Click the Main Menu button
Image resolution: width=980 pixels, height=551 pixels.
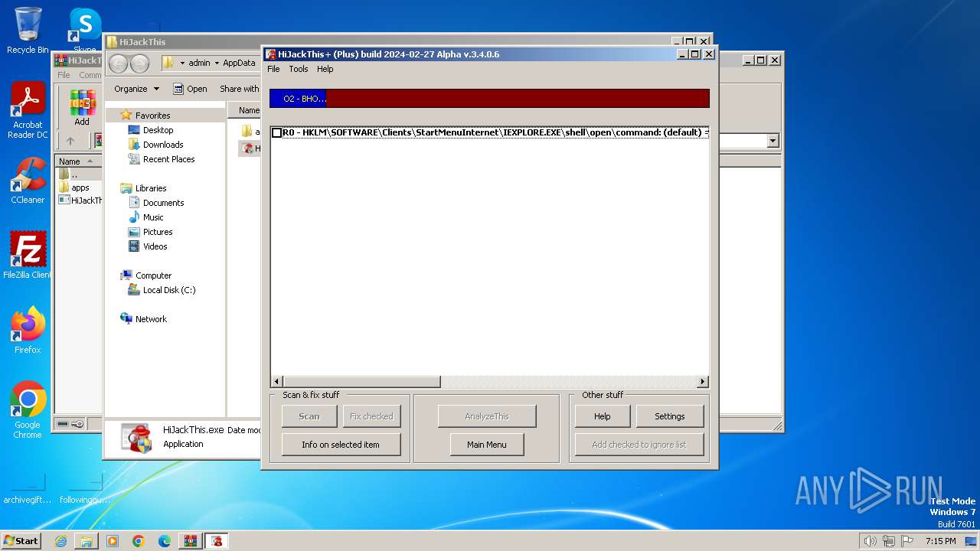(487, 445)
